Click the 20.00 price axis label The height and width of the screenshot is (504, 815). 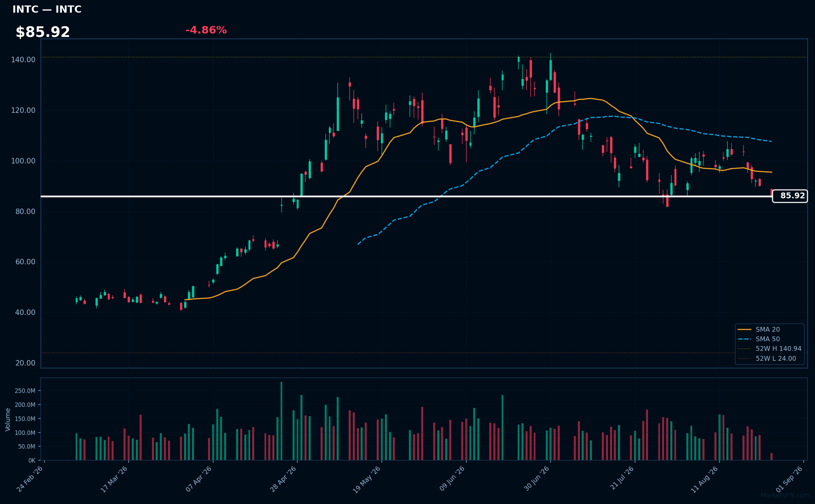coord(25,363)
